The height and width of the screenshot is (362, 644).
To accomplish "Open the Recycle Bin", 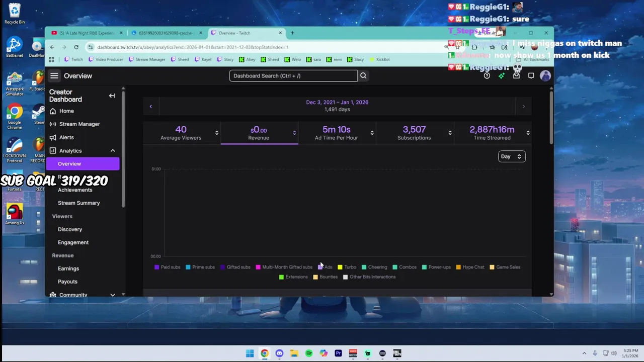I will pos(15,14).
